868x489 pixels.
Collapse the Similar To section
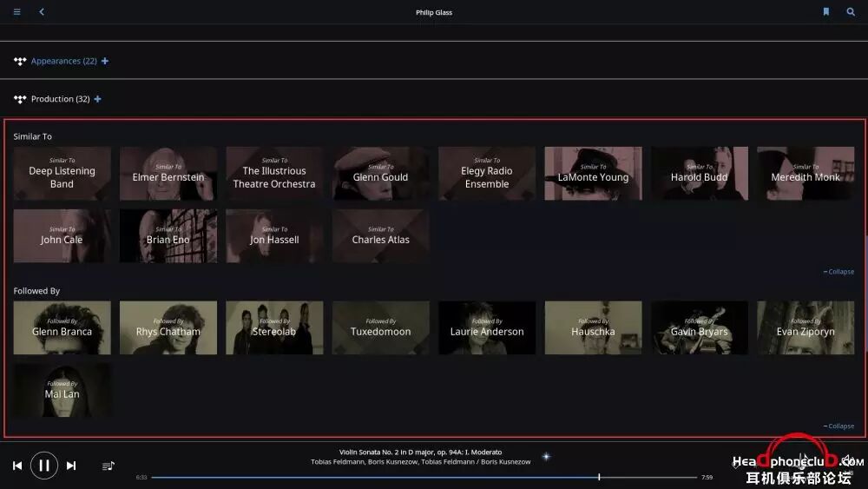click(x=838, y=272)
